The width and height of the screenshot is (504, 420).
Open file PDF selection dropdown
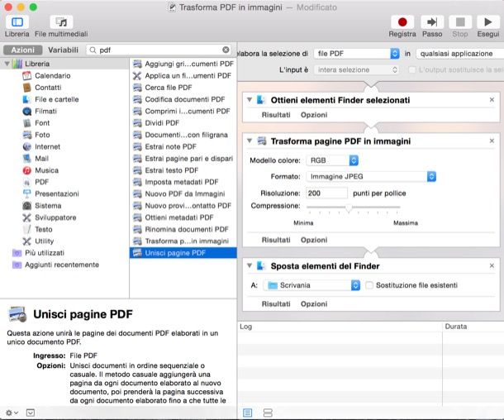point(356,54)
